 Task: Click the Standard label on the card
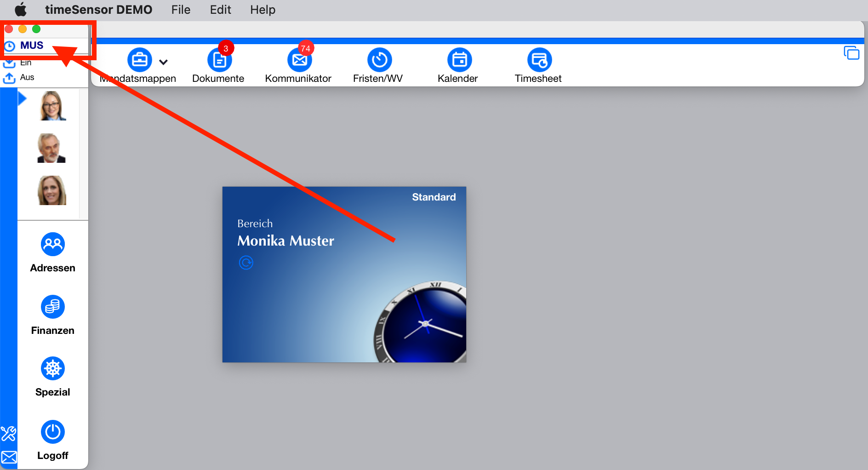click(x=434, y=197)
